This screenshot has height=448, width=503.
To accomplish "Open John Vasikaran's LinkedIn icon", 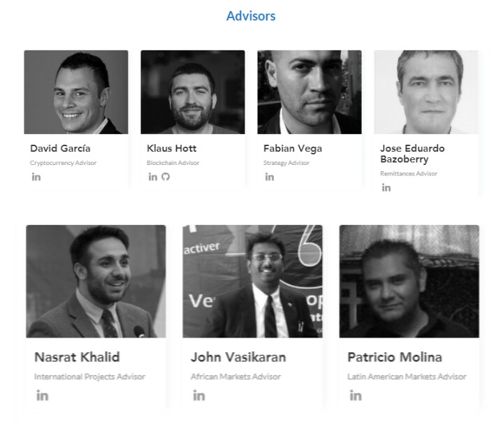I will (x=199, y=396).
